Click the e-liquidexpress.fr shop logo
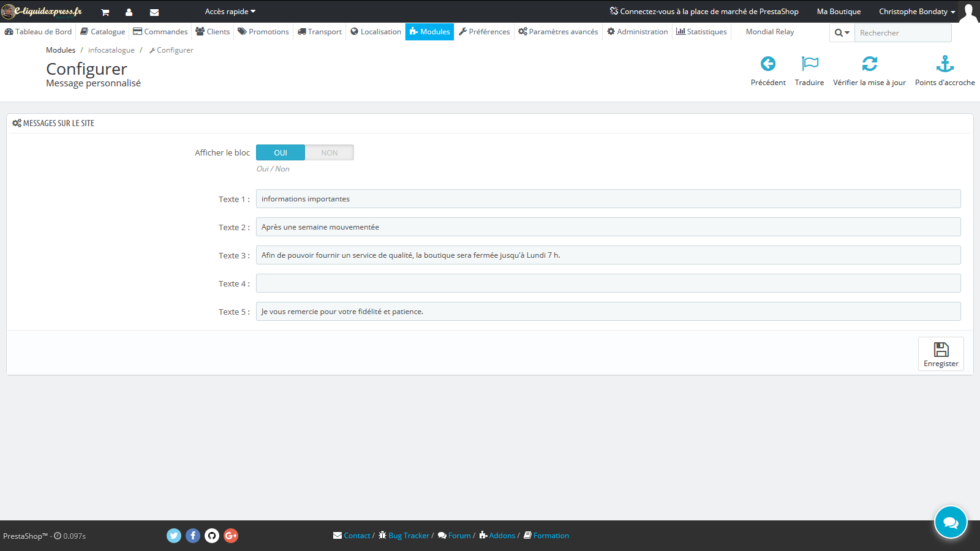The height and width of the screenshot is (551, 980). pos(42,11)
